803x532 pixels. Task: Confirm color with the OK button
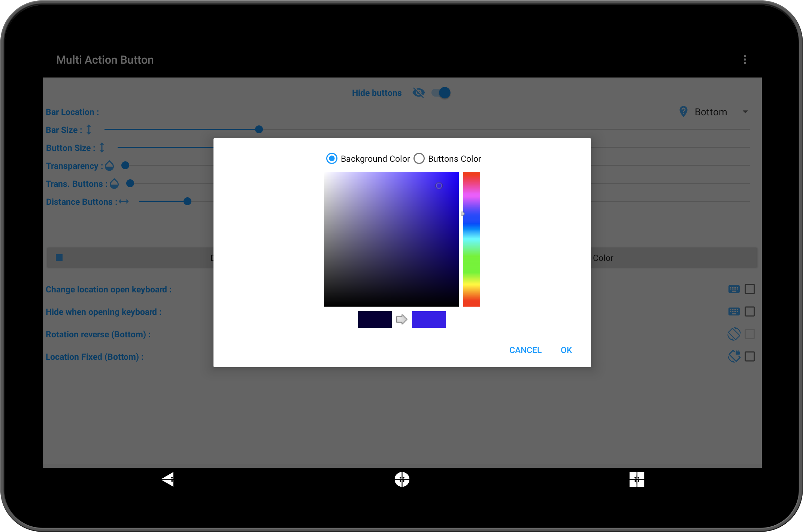[x=566, y=350]
